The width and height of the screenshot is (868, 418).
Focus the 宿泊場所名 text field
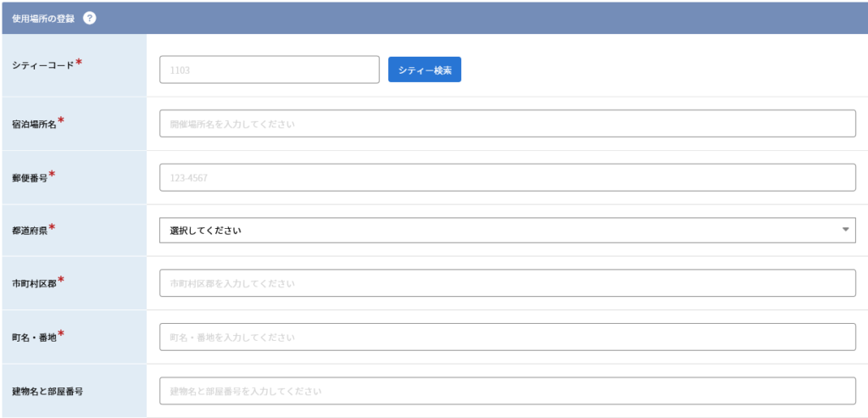click(x=508, y=124)
